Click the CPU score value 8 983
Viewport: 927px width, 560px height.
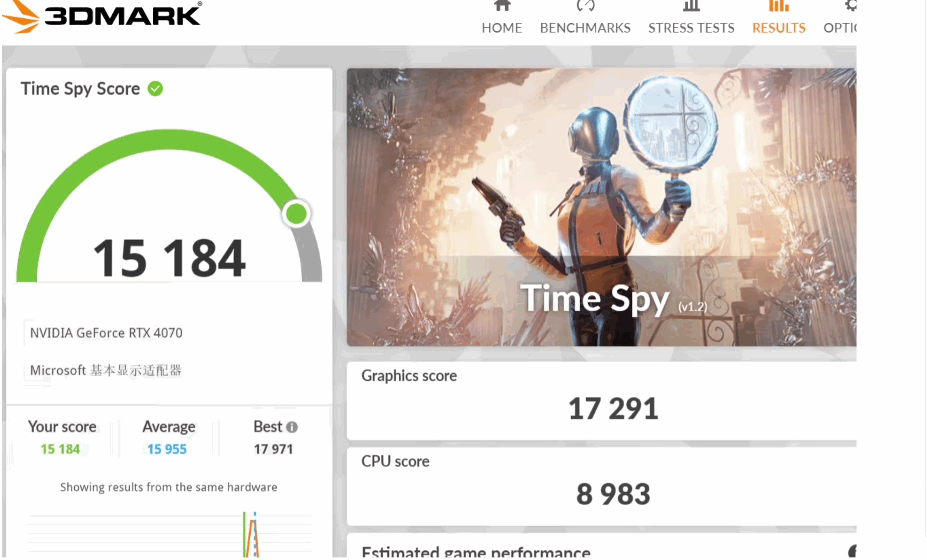pyautogui.click(x=613, y=494)
